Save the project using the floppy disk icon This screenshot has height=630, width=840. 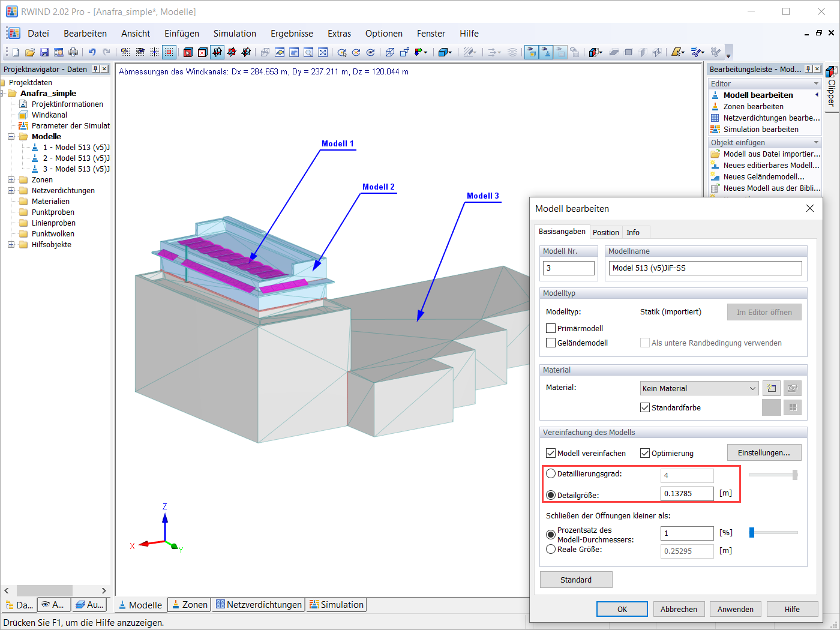click(44, 52)
